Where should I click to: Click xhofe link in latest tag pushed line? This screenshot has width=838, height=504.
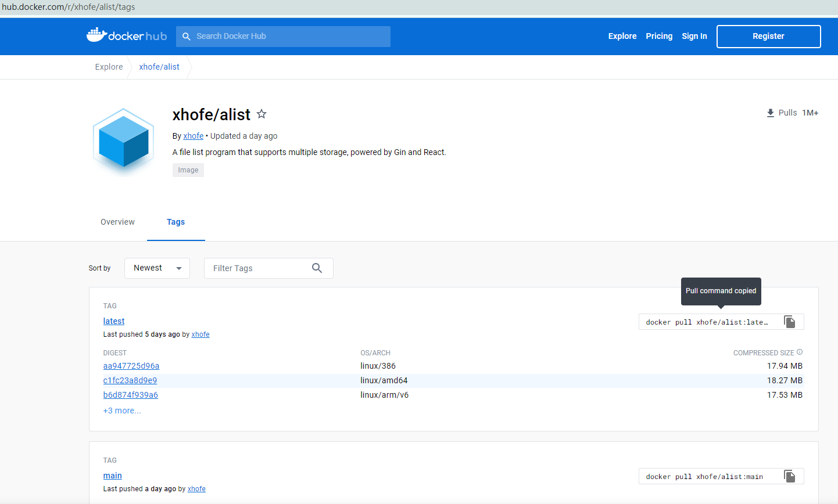point(200,334)
